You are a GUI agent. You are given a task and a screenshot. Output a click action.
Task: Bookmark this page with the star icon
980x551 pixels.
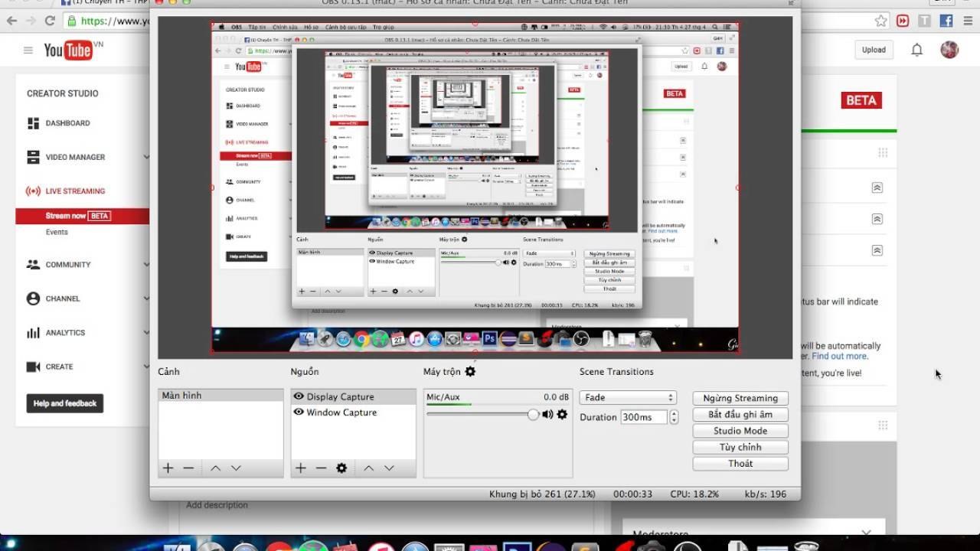(x=881, y=21)
